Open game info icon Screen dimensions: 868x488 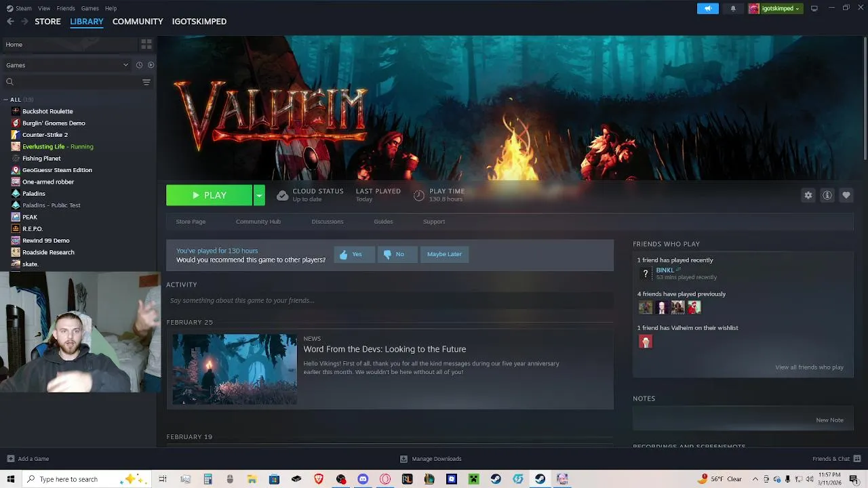click(x=827, y=195)
